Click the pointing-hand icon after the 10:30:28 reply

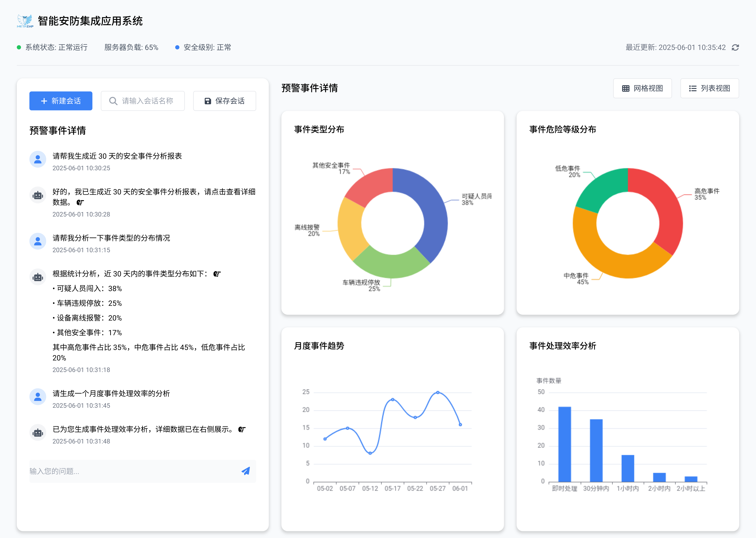tap(80, 202)
